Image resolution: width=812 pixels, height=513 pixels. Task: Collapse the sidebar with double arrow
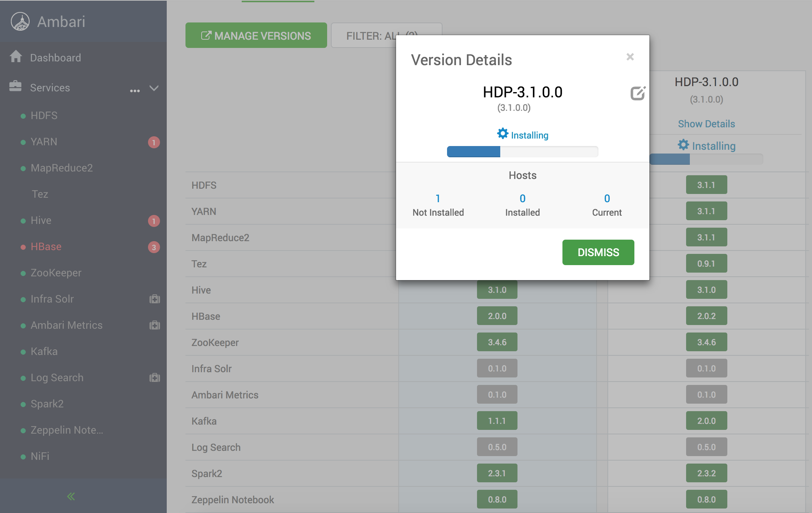coord(71,497)
